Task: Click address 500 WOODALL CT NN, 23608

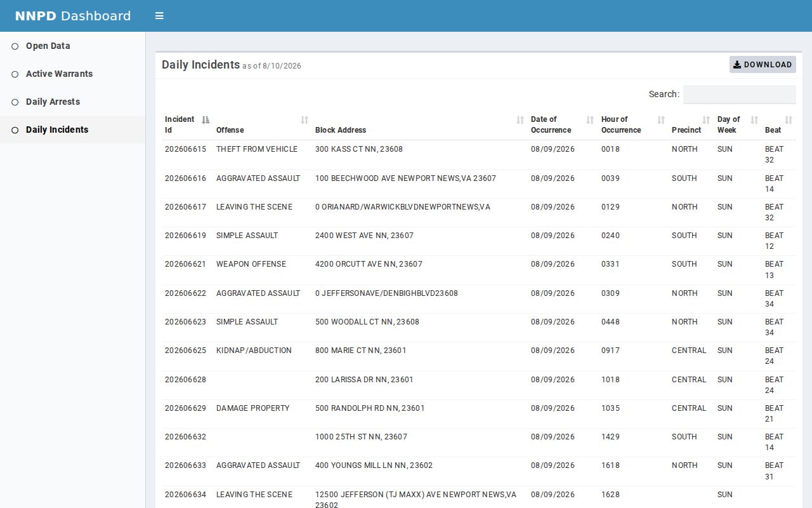Action: [x=367, y=322]
